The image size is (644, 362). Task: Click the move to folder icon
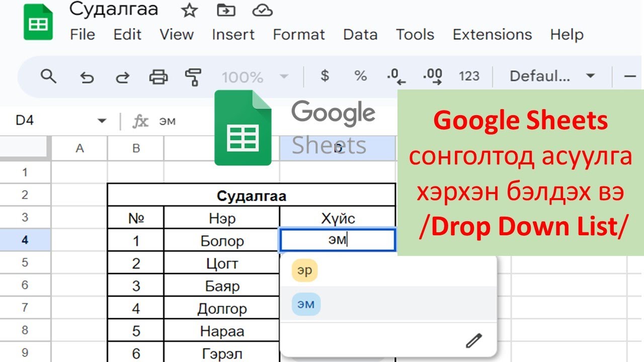pos(226,10)
